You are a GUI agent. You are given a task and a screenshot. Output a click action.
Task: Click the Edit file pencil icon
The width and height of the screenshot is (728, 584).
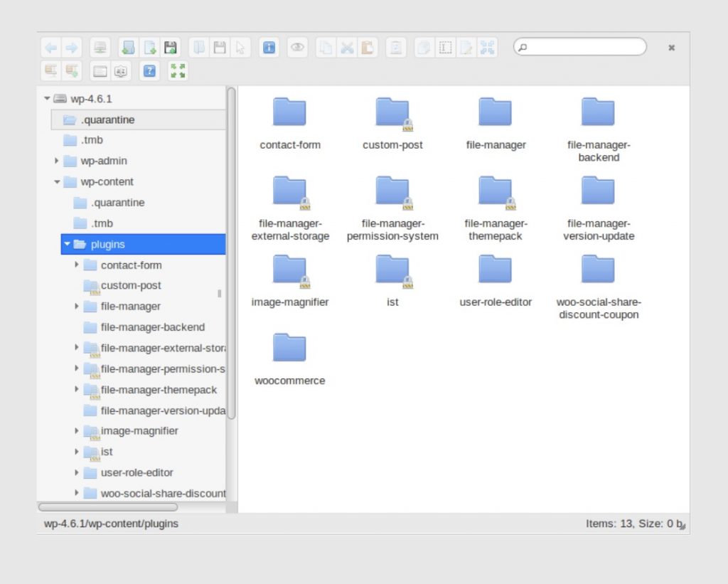pyautogui.click(x=466, y=48)
